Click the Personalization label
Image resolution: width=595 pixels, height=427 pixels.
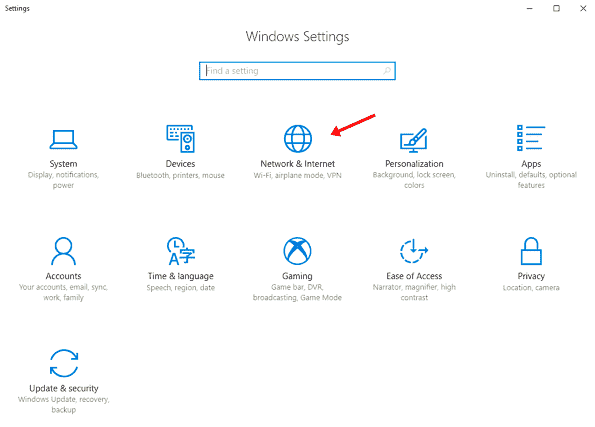[414, 164]
